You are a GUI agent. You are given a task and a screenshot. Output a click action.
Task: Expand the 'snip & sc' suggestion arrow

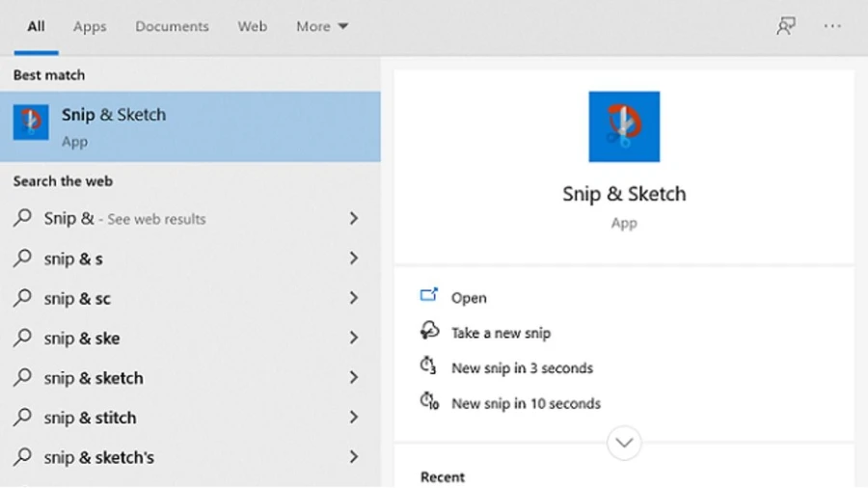[x=354, y=298]
